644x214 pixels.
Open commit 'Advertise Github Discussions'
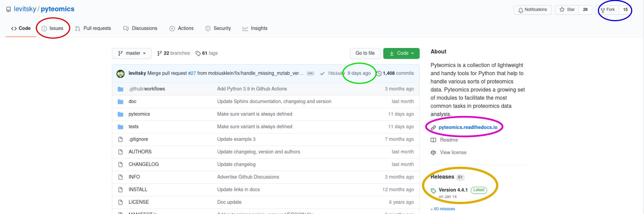[248, 177]
